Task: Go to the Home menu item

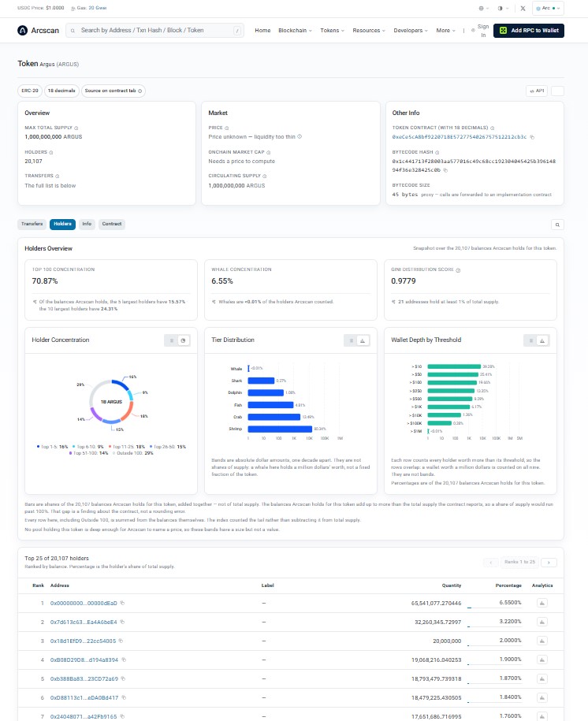Action: [x=262, y=31]
